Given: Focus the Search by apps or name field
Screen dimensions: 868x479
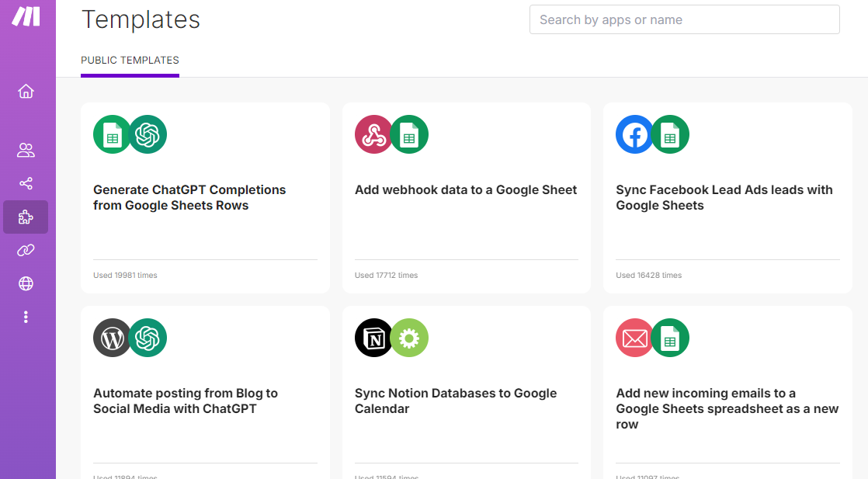Looking at the screenshot, I should point(684,20).
